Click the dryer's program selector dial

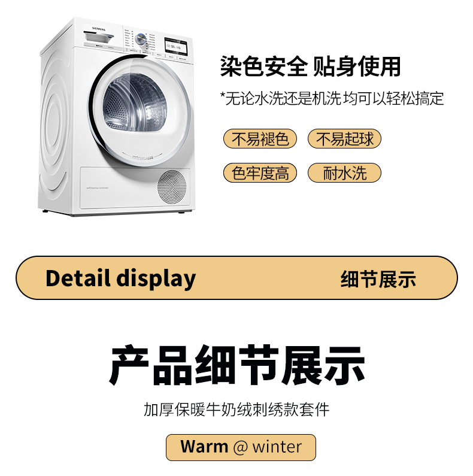click(141, 39)
